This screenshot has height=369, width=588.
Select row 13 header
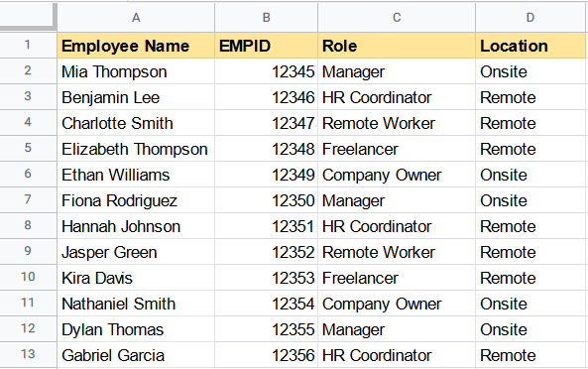pyautogui.click(x=28, y=354)
